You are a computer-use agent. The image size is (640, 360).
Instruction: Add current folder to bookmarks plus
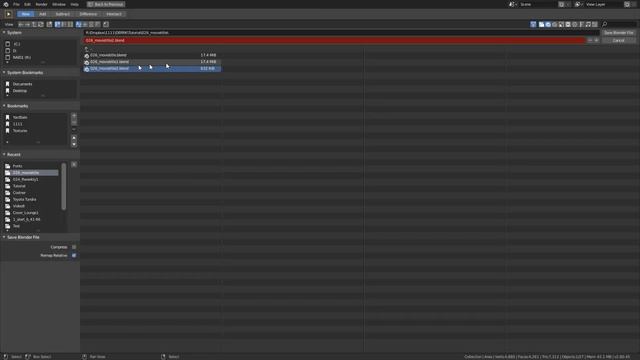pos(74,116)
